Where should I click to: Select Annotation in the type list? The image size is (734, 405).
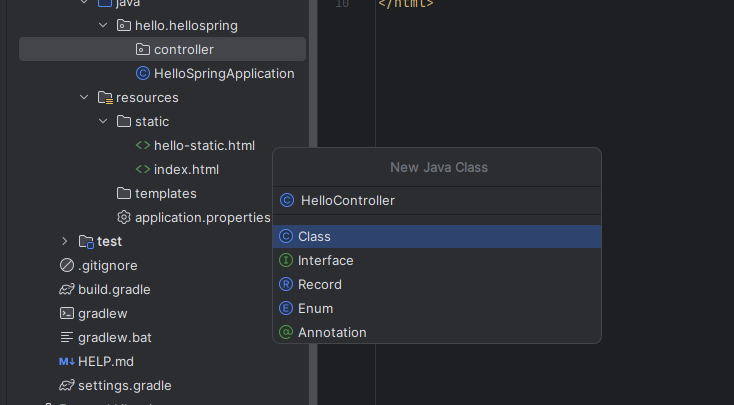point(332,332)
